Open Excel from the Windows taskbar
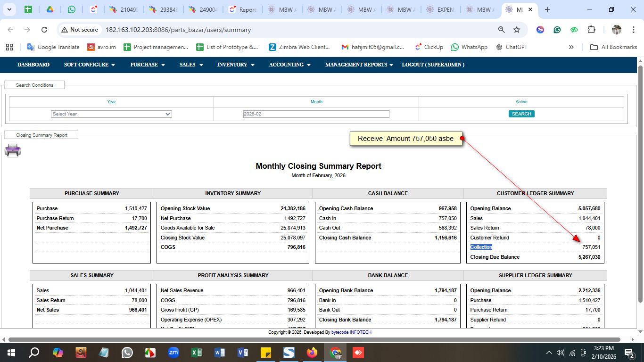Viewport: 644px width, 362px height. tap(197, 353)
